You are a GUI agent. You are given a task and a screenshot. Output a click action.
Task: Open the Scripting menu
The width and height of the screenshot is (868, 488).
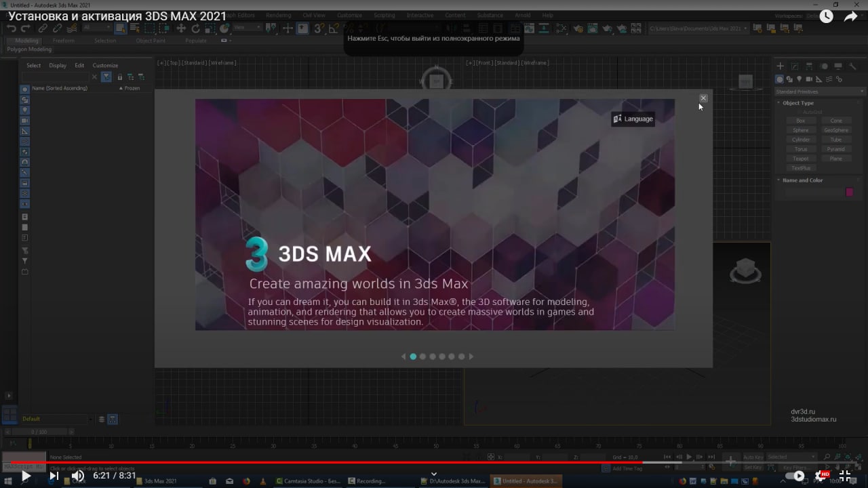pos(384,15)
